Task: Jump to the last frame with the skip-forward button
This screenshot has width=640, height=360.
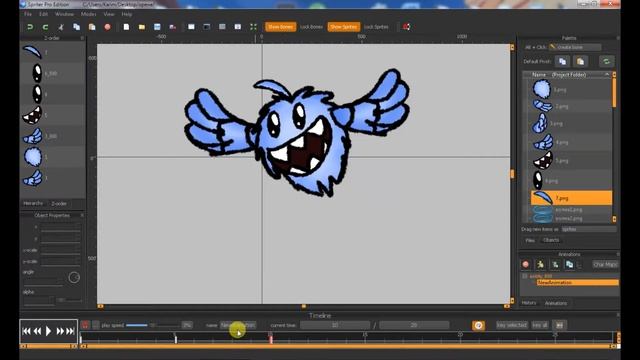Action: (x=71, y=331)
